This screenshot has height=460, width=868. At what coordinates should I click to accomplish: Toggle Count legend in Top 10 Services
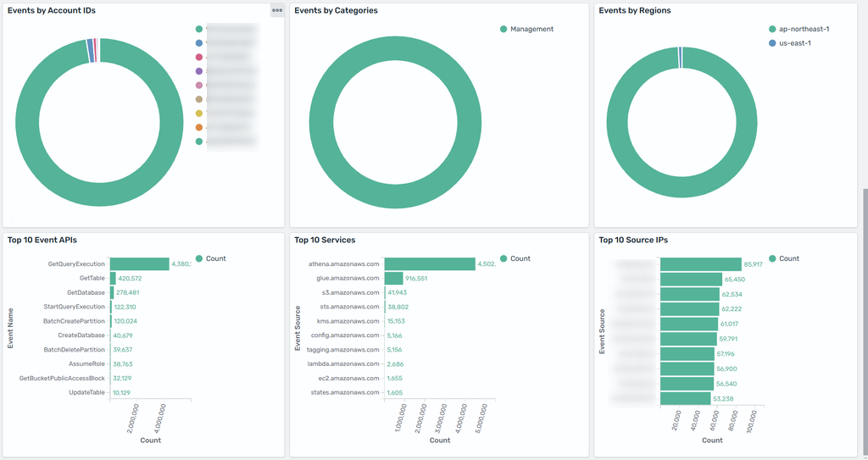520,258
